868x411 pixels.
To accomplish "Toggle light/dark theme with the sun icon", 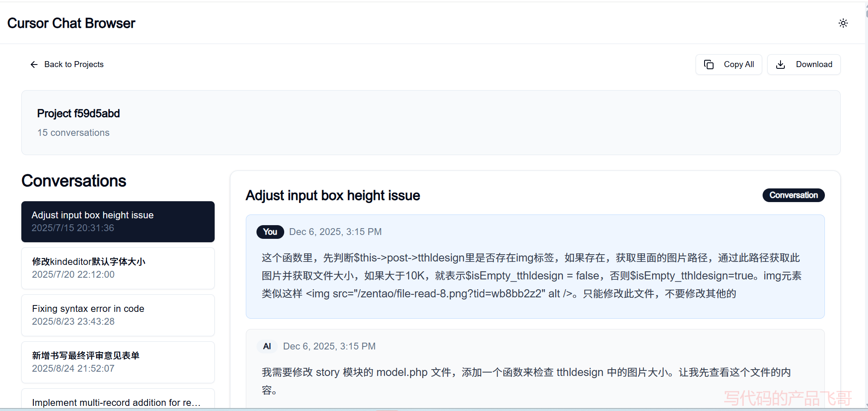I will (843, 23).
